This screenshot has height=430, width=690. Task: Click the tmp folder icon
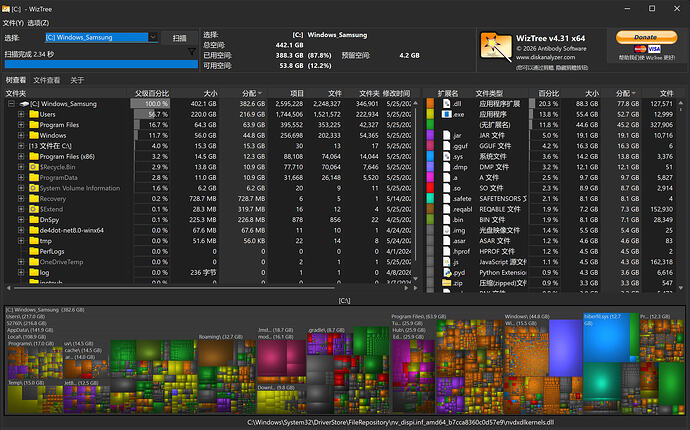34,240
